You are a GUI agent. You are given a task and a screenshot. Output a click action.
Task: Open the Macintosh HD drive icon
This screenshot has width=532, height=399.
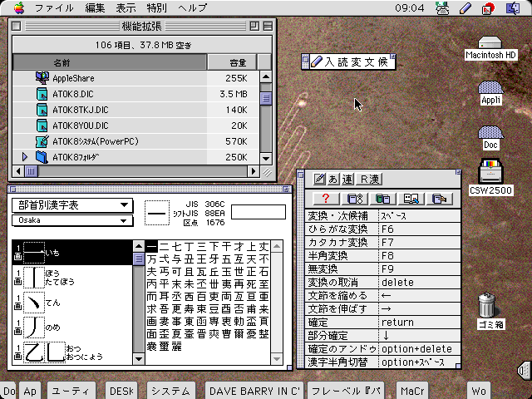pyautogui.click(x=490, y=43)
